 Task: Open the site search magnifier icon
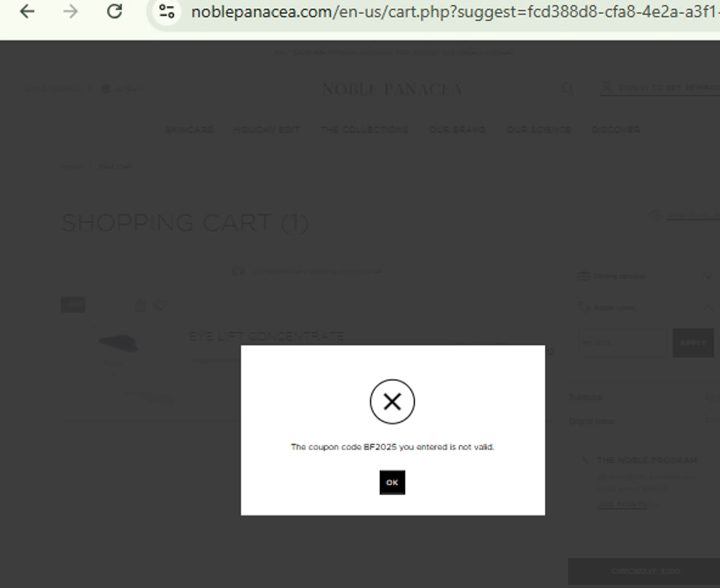567,89
